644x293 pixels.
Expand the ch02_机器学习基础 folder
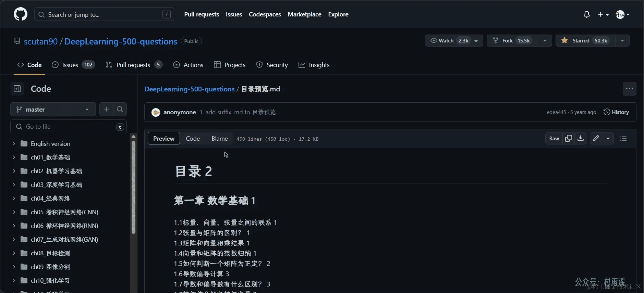(x=14, y=171)
